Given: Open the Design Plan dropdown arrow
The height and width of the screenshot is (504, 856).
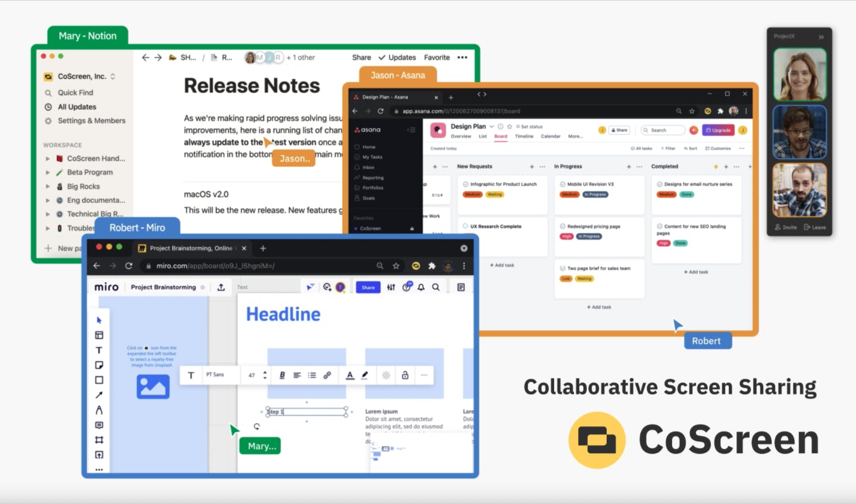Looking at the screenshot, I should 492,127.
